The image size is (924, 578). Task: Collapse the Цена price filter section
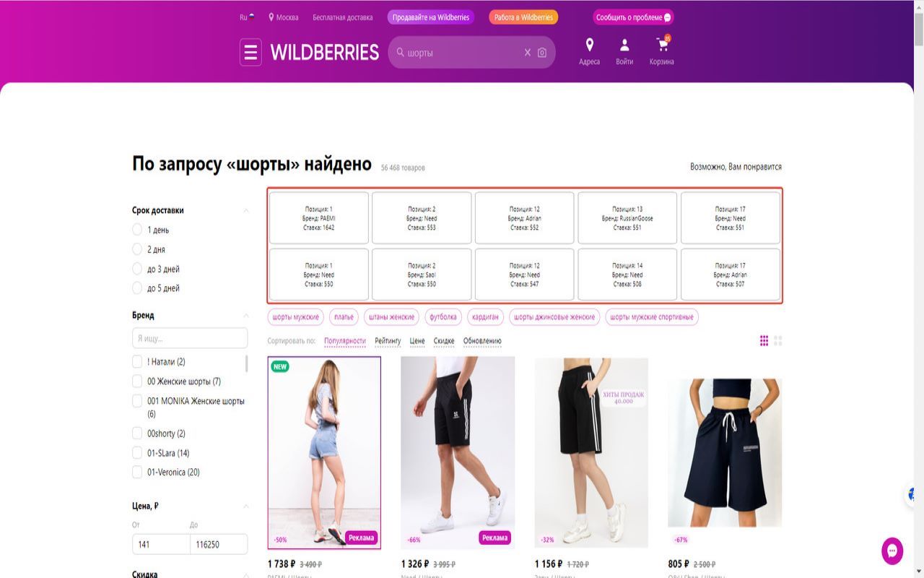245,506
